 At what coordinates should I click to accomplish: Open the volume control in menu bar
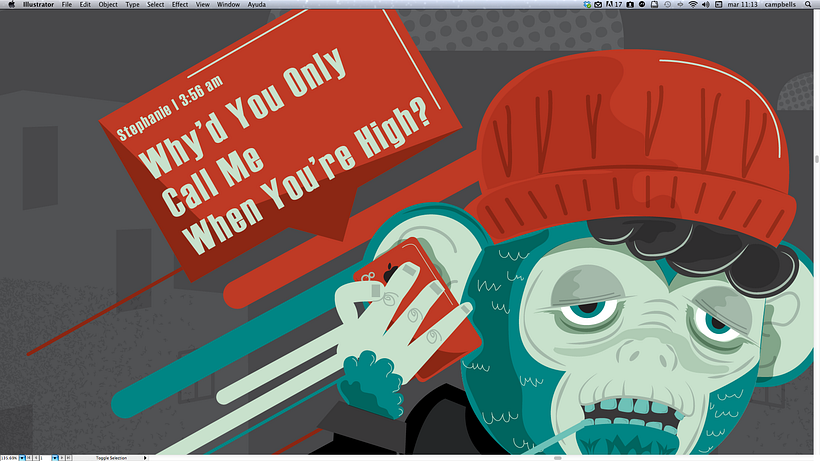705,4
